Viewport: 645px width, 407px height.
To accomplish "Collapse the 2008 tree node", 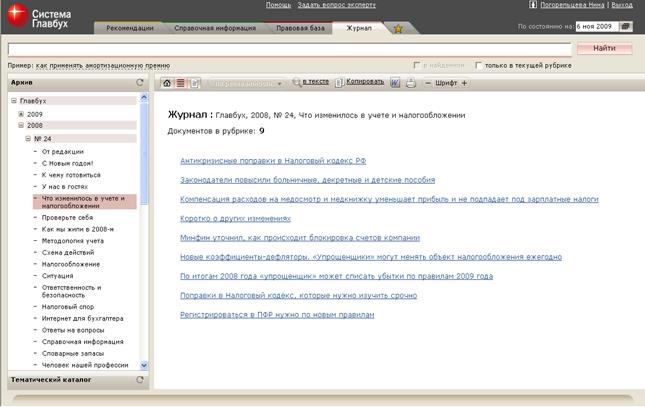I will coord(21,125).
